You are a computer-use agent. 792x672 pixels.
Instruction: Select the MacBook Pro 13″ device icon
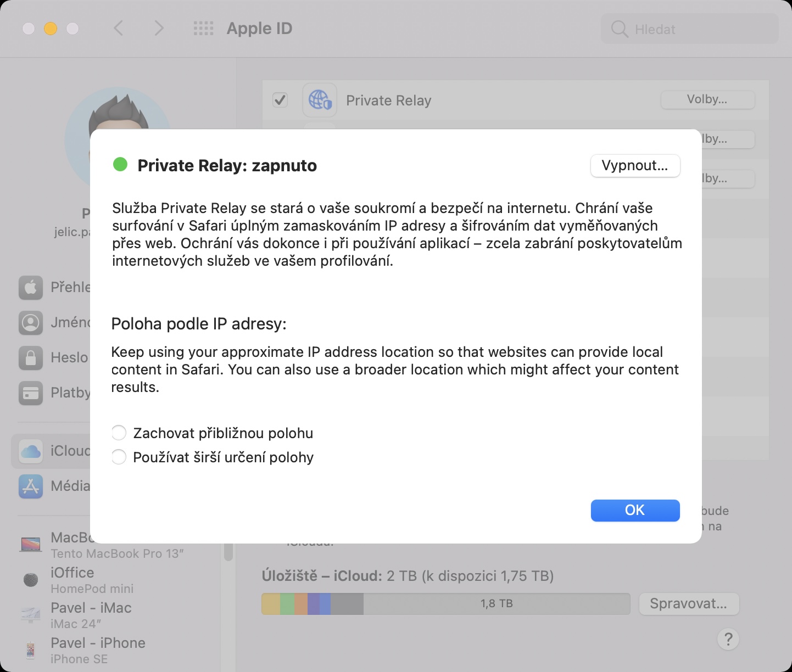tap(31, 544)
